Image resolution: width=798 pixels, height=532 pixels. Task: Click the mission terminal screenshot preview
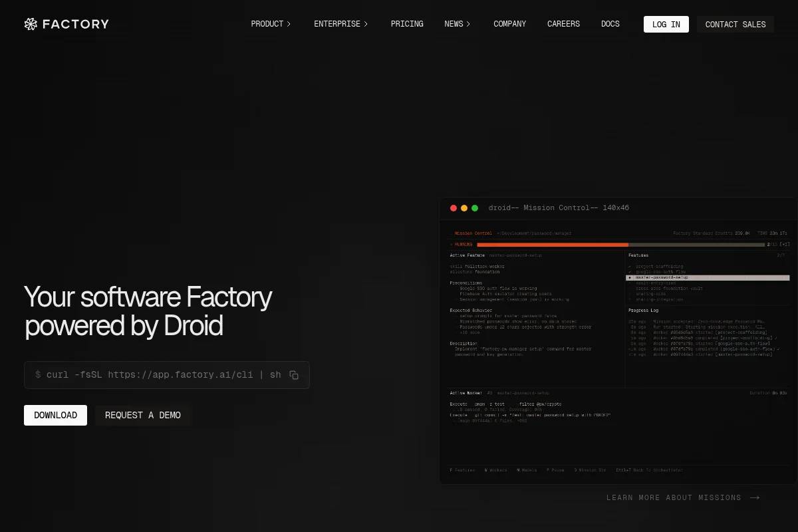pos(618,341)
